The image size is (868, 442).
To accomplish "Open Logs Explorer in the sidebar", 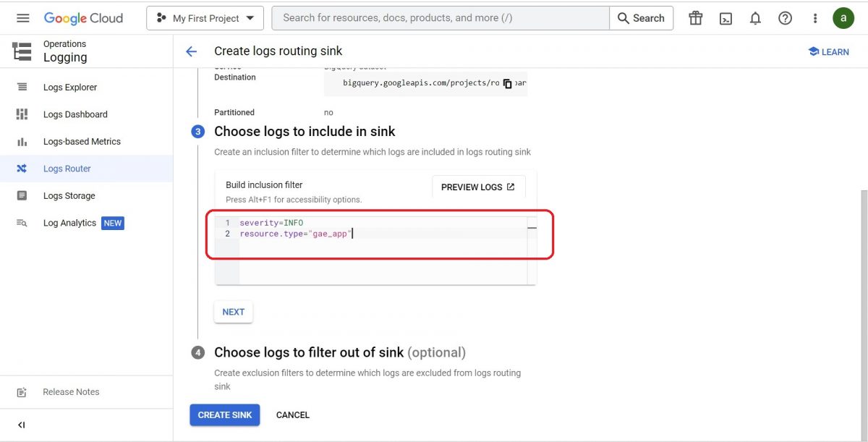I will point(69,88).
